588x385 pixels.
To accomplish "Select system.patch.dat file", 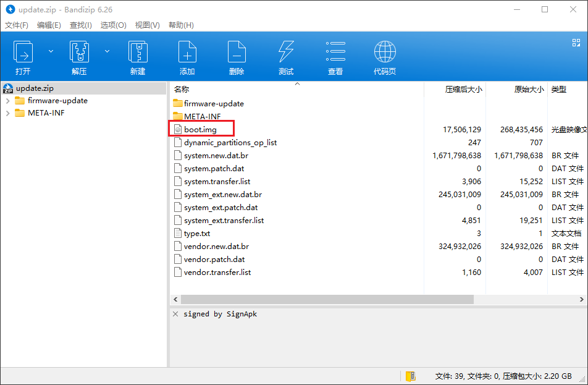I will (209, 169).
